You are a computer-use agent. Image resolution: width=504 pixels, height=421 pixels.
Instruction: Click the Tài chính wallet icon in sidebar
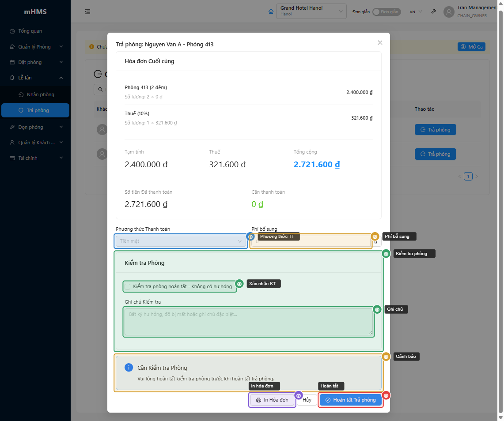click(11, 158)
